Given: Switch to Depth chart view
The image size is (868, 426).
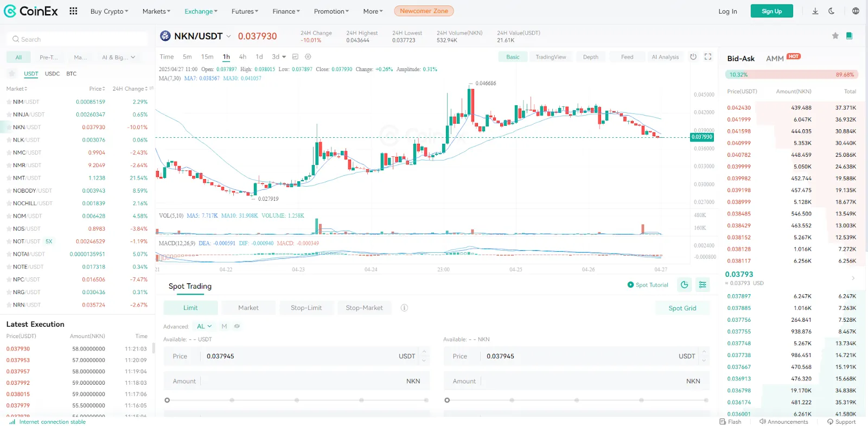Looking at the screenshot, I should tap(591, 57).
